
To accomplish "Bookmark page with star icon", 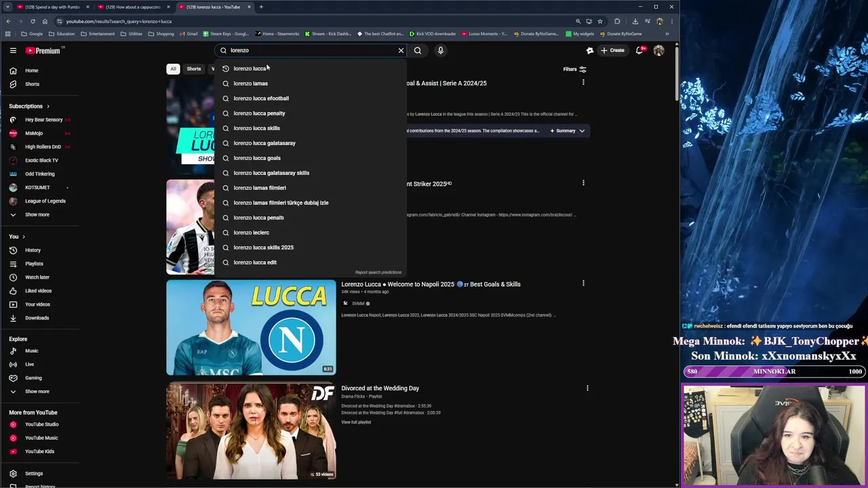I will point(599,21).
